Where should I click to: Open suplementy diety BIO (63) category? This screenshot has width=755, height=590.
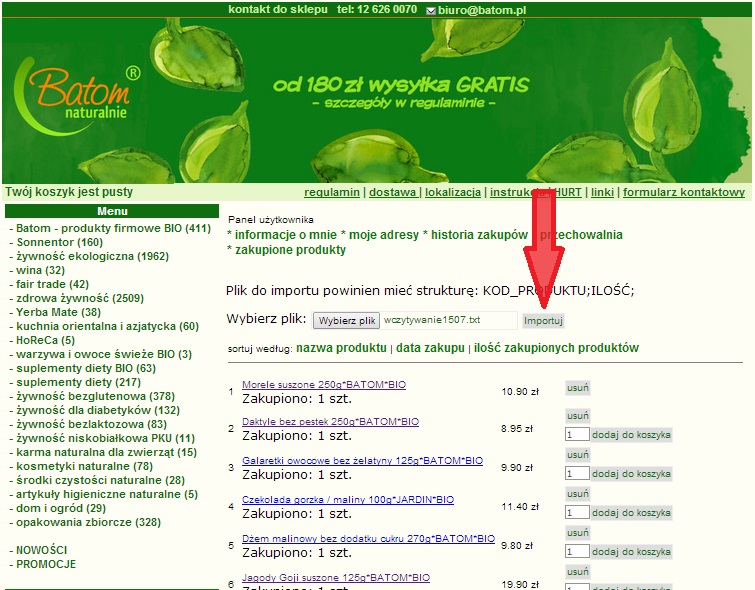[86, 368]
